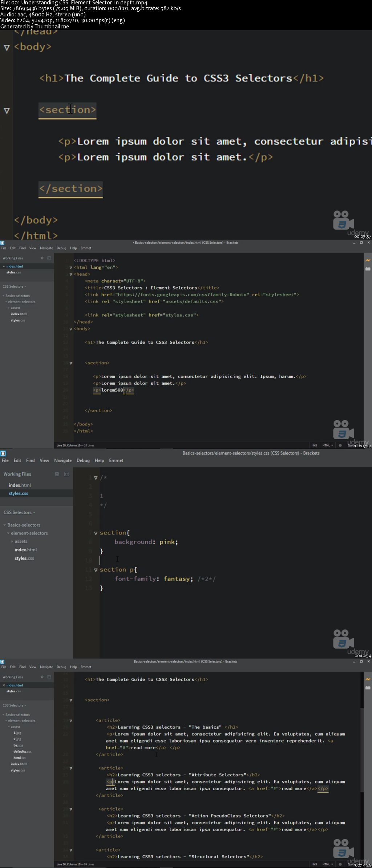Fold comment block triangle in 00:10:54 frame
The image size is (372, 868).
pos(96,478)
